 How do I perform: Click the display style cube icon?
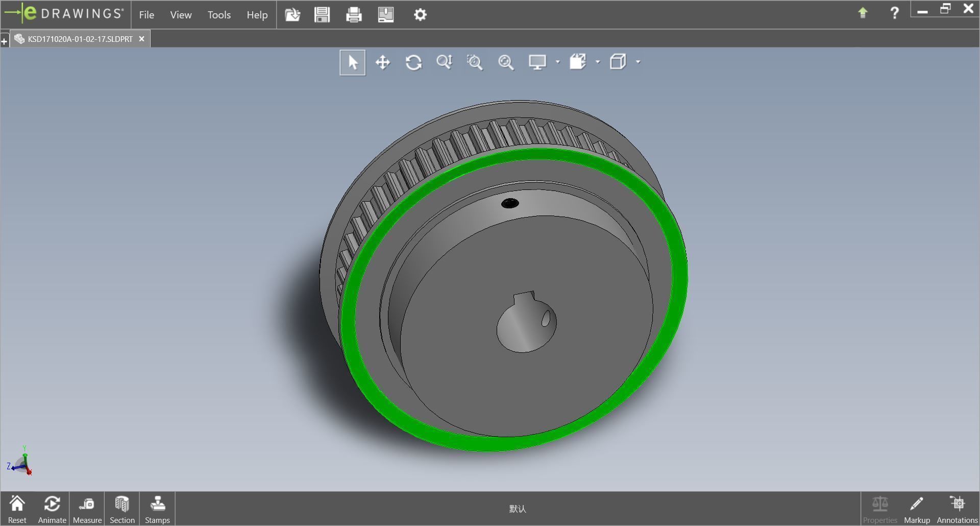coord(618,62)
